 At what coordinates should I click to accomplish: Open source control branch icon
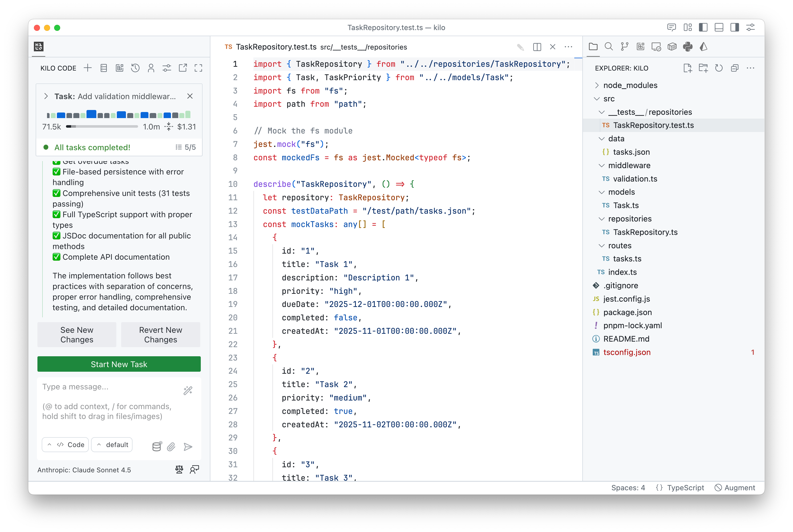pyautogui.click(x=624, y=47)
